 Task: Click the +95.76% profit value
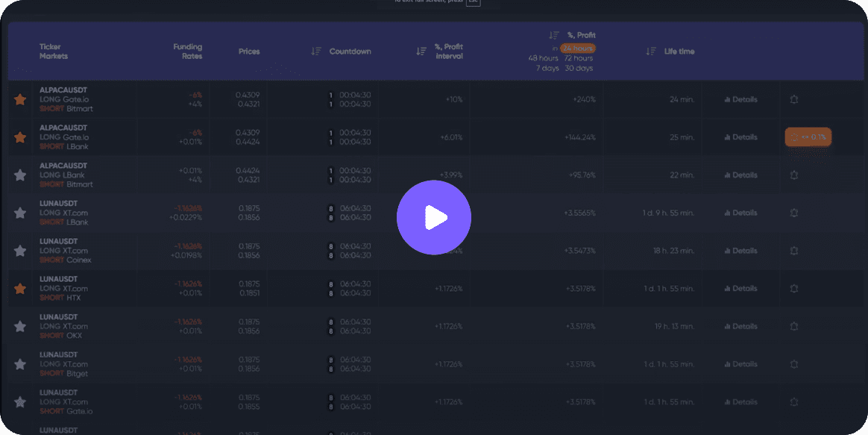tap(582, 175)
